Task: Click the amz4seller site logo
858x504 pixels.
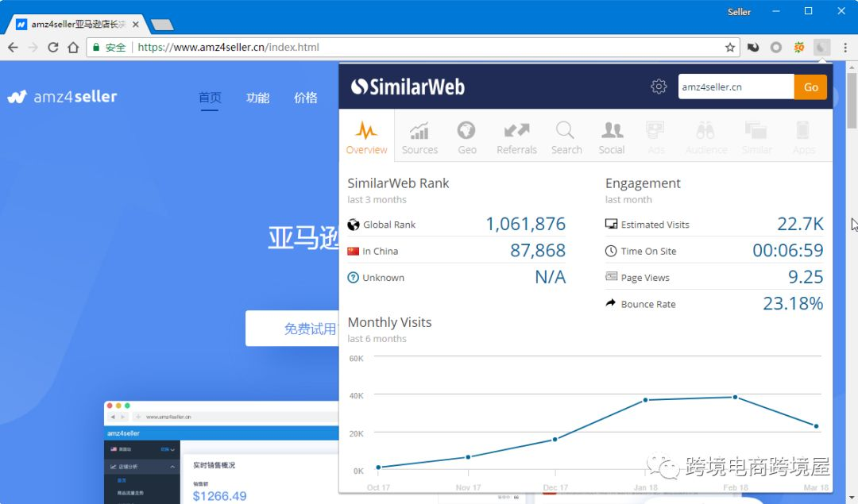Action: (x=63, y=97)
